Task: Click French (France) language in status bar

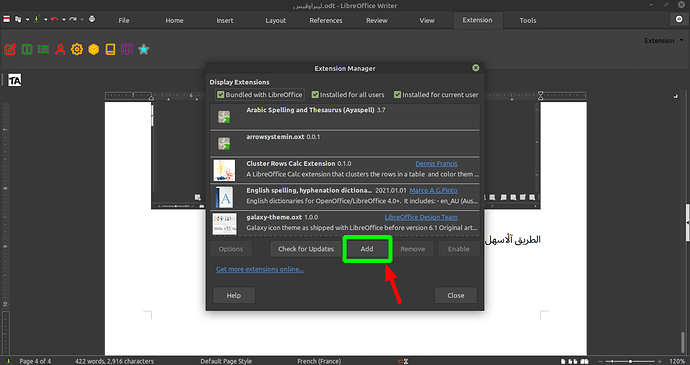Action: 319,361
